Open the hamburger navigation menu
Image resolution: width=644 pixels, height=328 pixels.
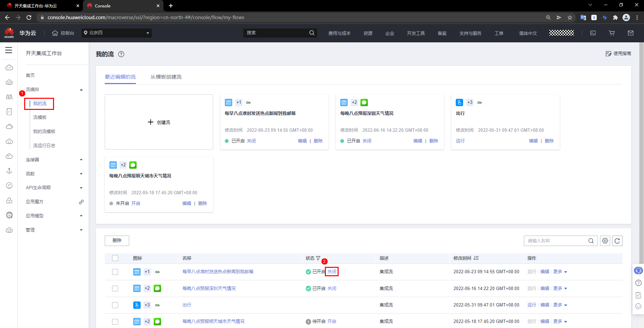click(x=9, y=50)
